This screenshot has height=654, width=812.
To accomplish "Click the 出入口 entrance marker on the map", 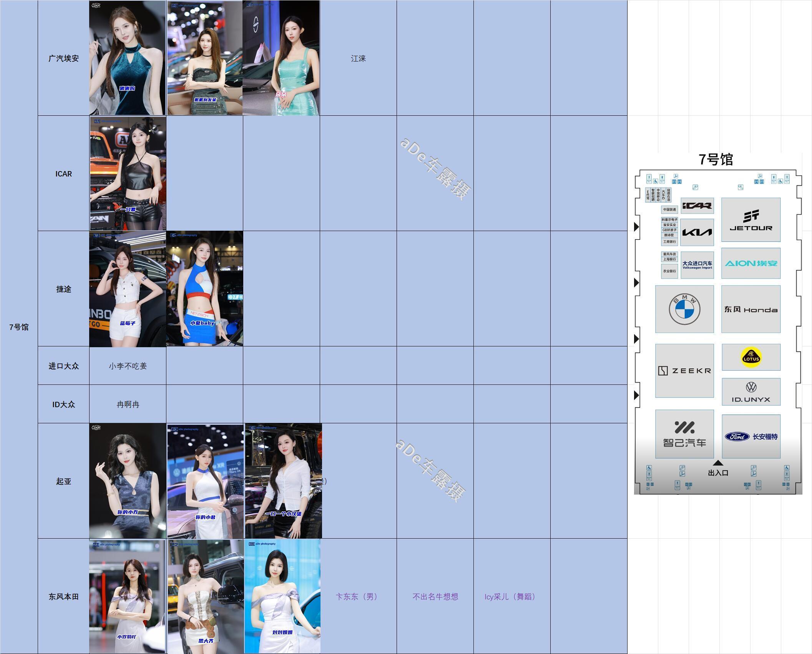I will (718, 469).
